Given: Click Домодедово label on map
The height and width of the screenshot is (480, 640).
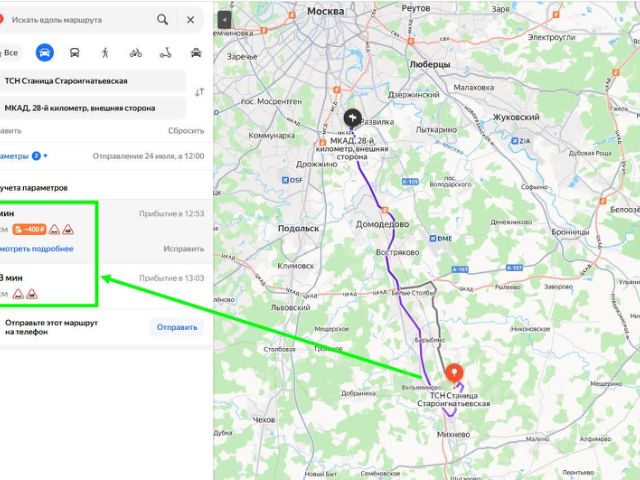Looking at the screenshot, I should coord(382,224).
